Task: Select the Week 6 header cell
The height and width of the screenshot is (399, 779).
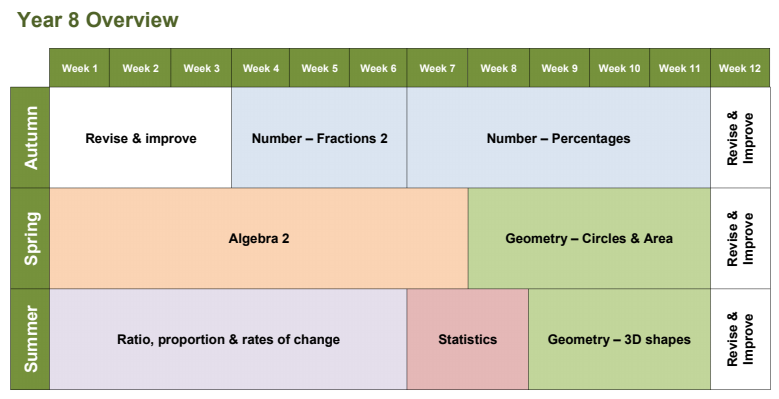Action: coord(378,68)
